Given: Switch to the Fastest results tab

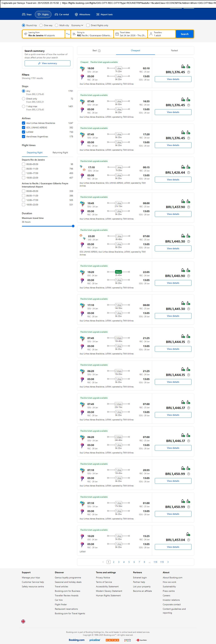Looking at the screenshot, I should point(174,50).
